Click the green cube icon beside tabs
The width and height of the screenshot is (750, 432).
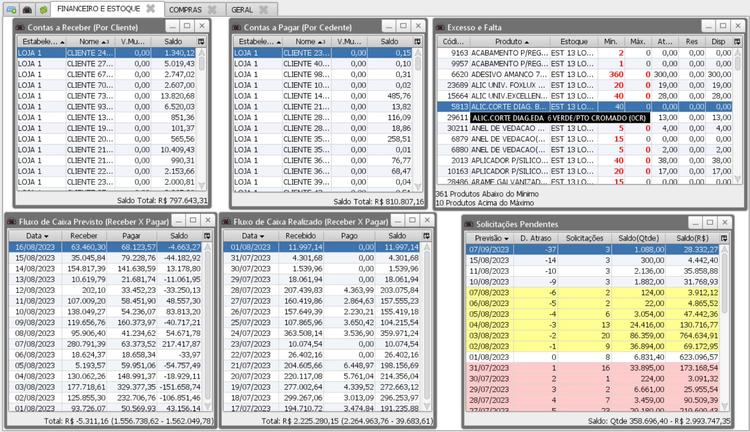pos(43,8)
